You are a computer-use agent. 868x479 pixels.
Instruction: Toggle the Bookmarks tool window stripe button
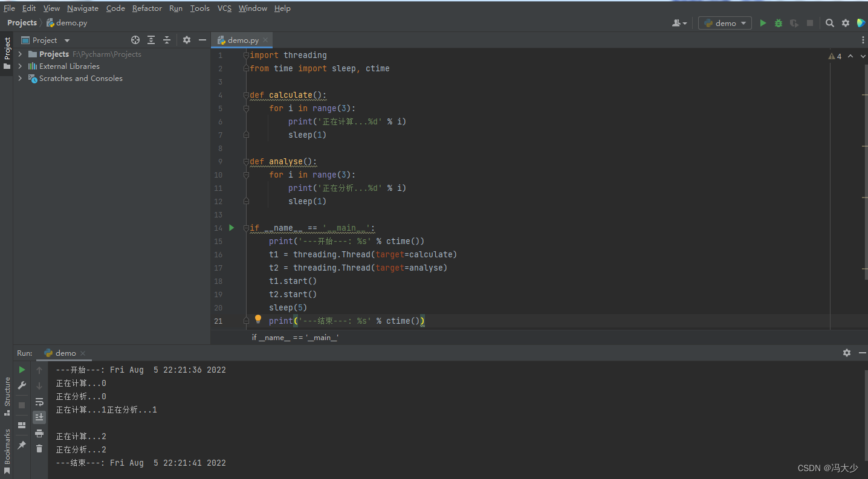7,451
